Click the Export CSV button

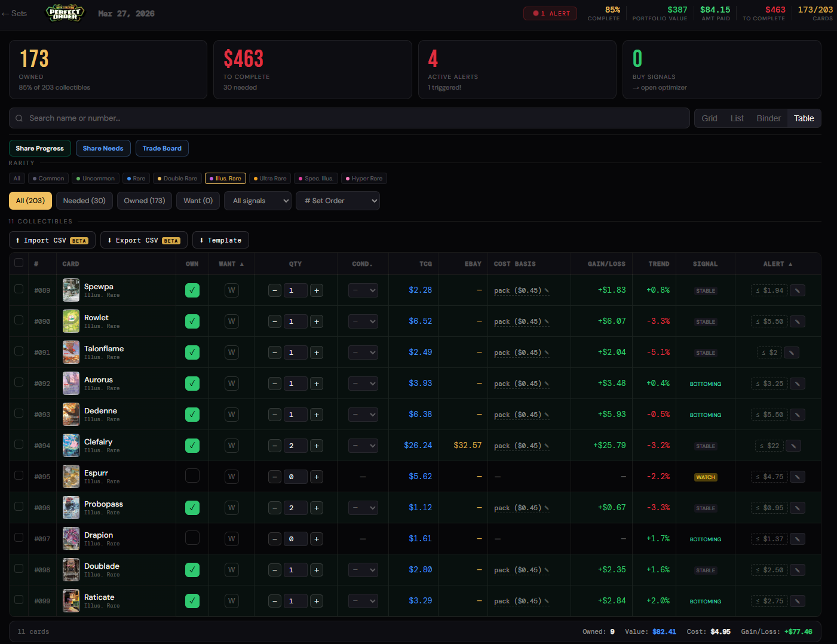coord(144,240)
